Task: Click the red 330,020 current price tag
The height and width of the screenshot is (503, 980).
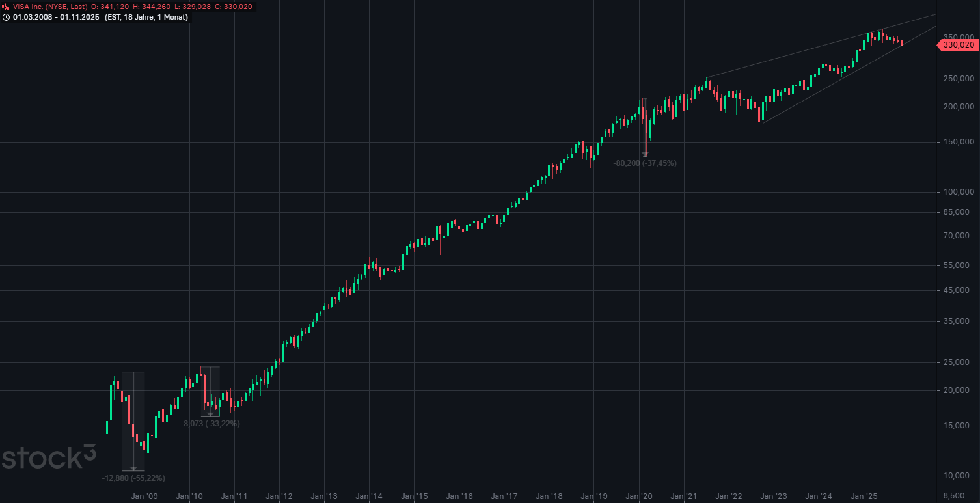Action: coord(959,45)
